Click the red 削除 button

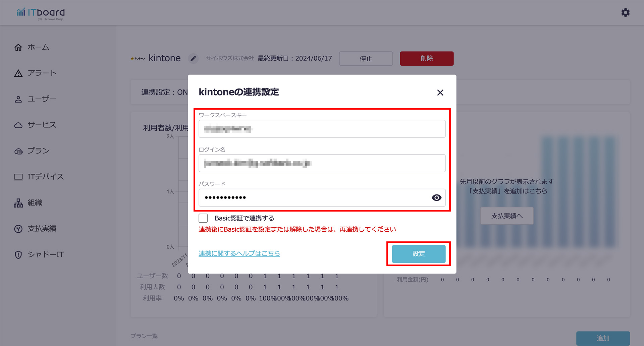pyautogui.click(x=427, y=58)
